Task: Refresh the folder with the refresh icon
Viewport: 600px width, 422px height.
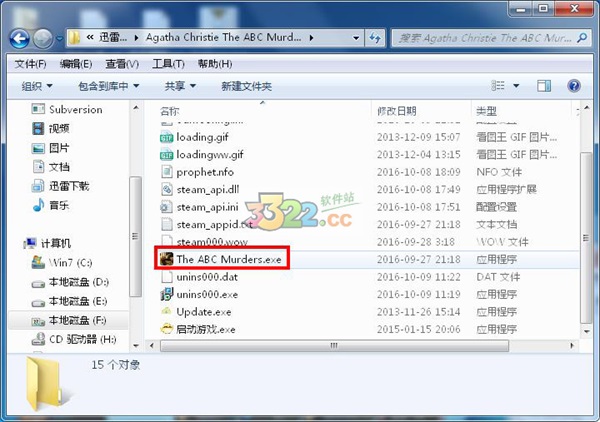Action: 375,38
